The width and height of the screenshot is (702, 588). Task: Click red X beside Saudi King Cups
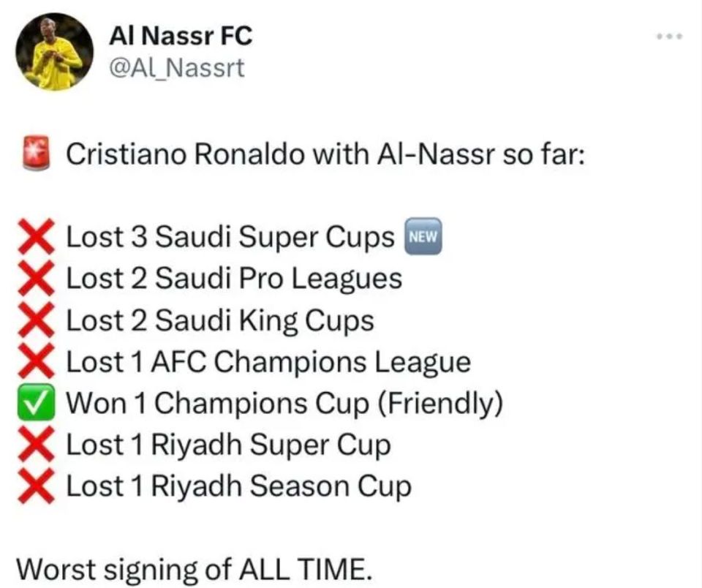coord(37,320)
